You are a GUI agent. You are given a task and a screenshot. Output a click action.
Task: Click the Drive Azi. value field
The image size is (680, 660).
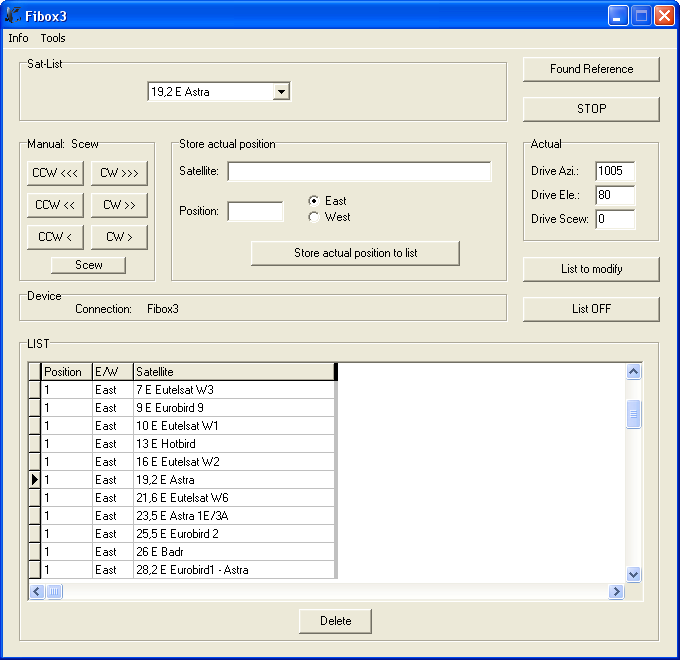click(x=614, y=171)
